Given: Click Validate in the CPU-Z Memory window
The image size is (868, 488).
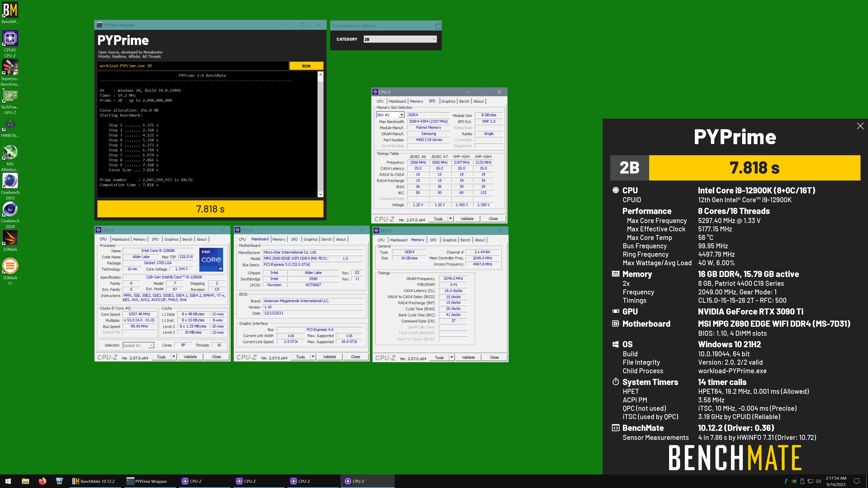Looking at the screenshot, I should 468,357.
